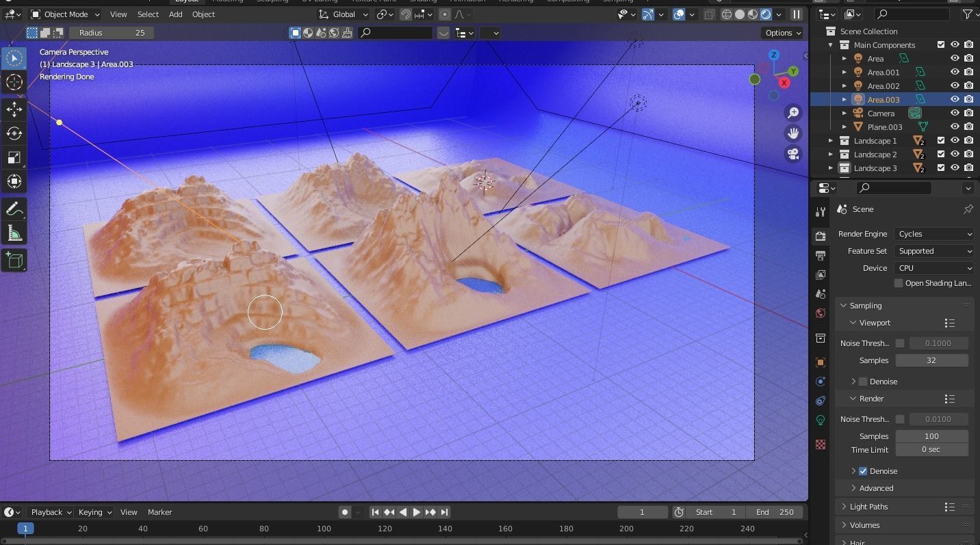Open the Tool properties tab
Screen dimensions: 980x545
pyautogui.click(x=821, y=211)
